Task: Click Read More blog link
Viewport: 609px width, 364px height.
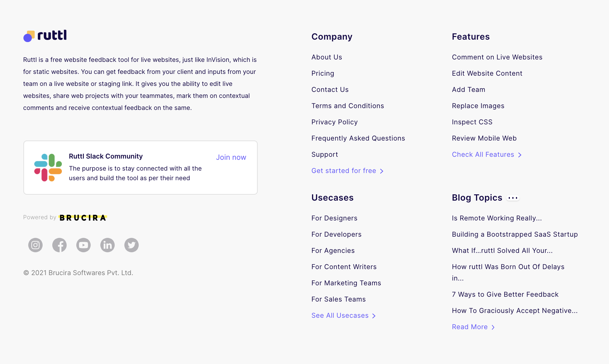Action: (x=473, y=327)
